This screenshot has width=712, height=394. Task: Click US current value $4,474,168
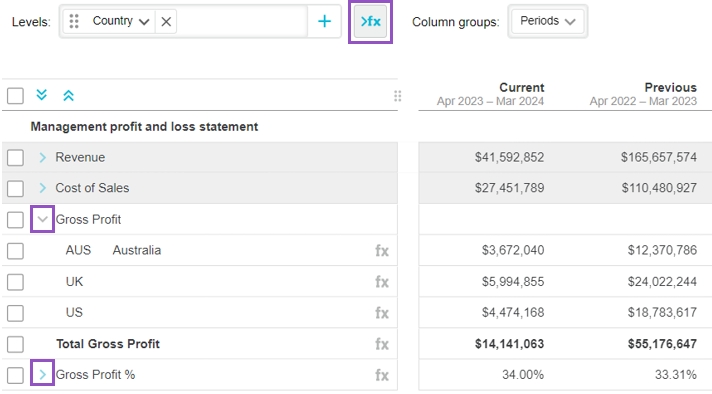(513, 313)
